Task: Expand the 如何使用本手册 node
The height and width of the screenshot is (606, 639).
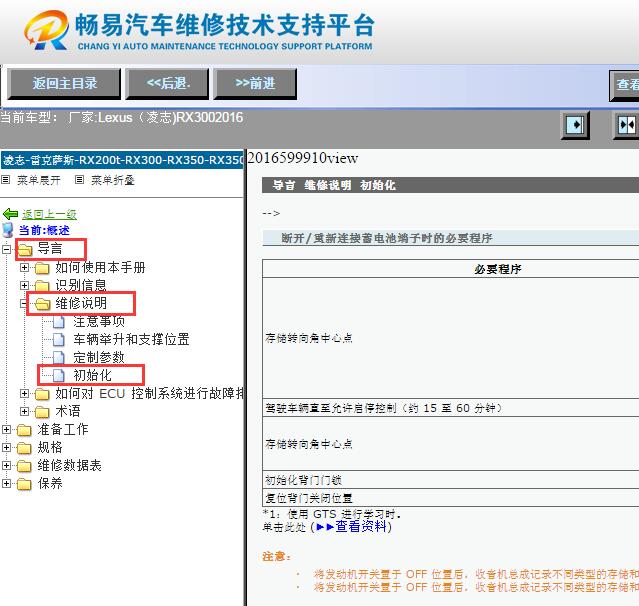Action: (24, 267)
